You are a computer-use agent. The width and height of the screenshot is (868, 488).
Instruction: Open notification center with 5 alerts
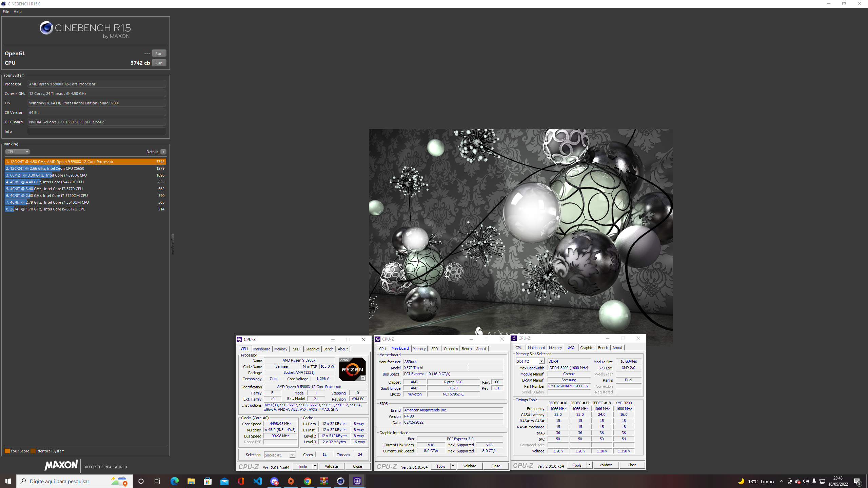(x=857, y=481)
